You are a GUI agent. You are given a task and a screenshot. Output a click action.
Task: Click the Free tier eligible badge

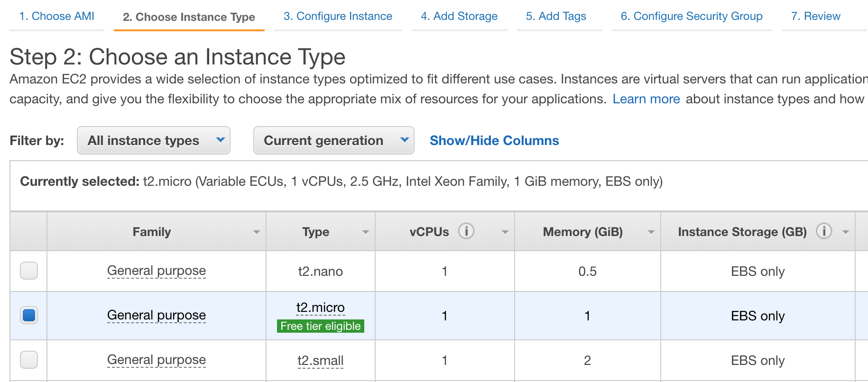[321, 326]
